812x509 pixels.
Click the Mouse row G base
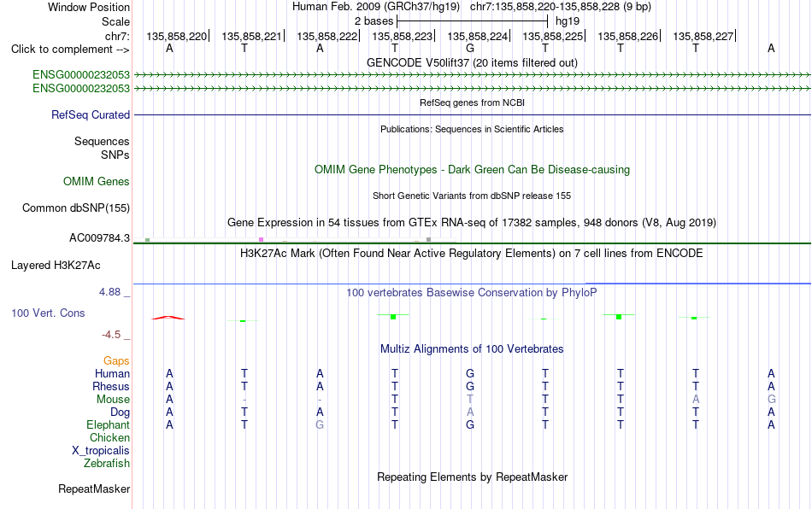pyautogui.click(x=771, y=400)
